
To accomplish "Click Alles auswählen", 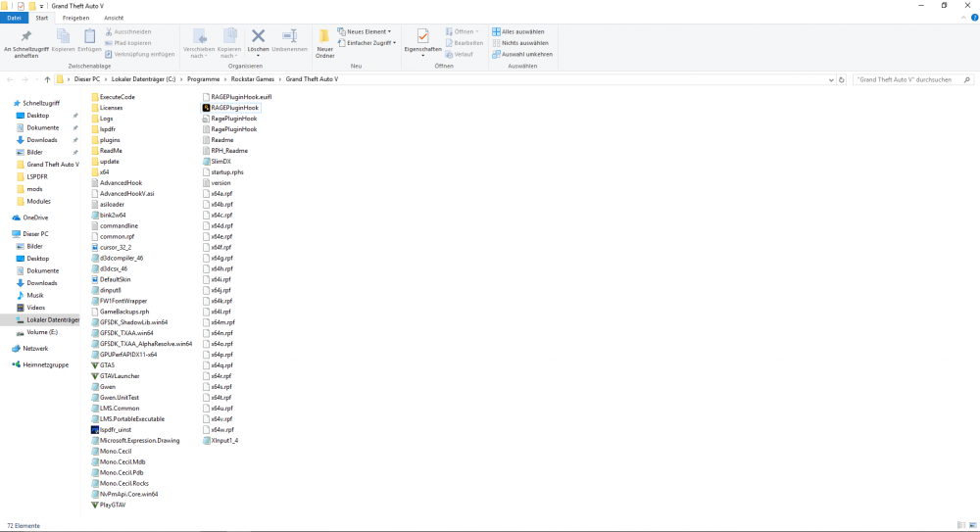I will click(518, 32).
